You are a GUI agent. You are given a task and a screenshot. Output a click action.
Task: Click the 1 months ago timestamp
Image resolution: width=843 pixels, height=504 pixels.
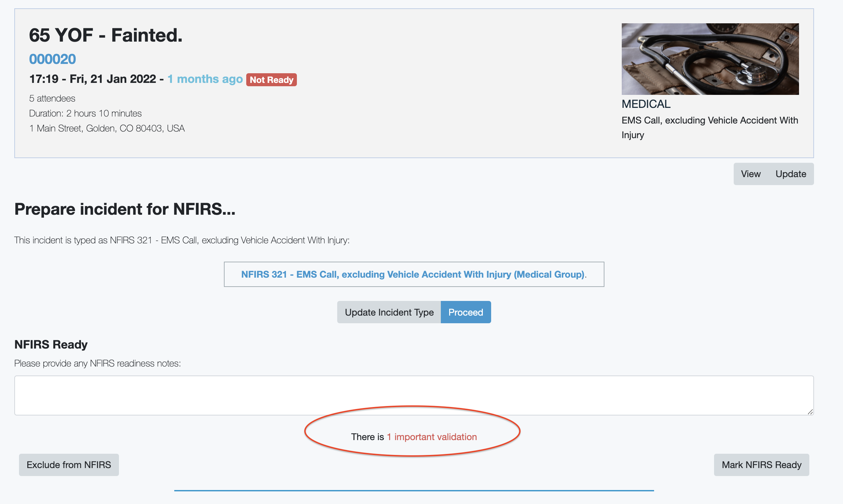click(x=205, y=79)
